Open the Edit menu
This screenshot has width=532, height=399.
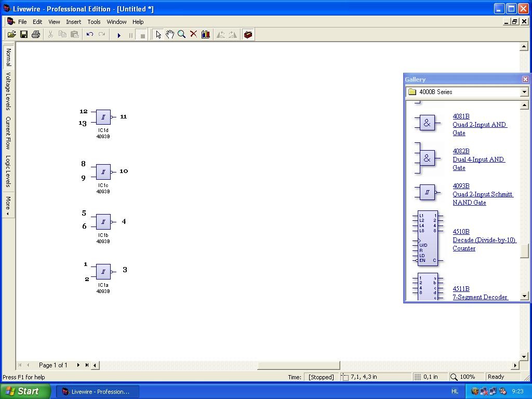pos(37,22)
